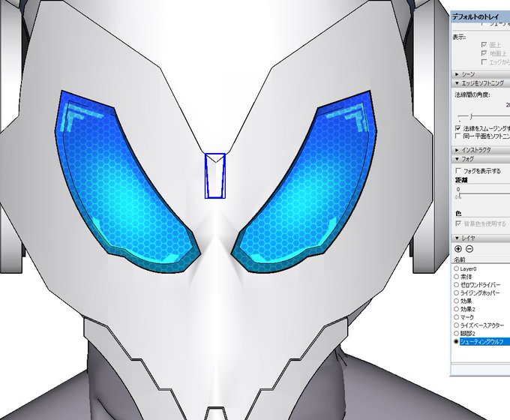
Task: Set ライジングホッパー as active layer
Action: tap(456, 292)
